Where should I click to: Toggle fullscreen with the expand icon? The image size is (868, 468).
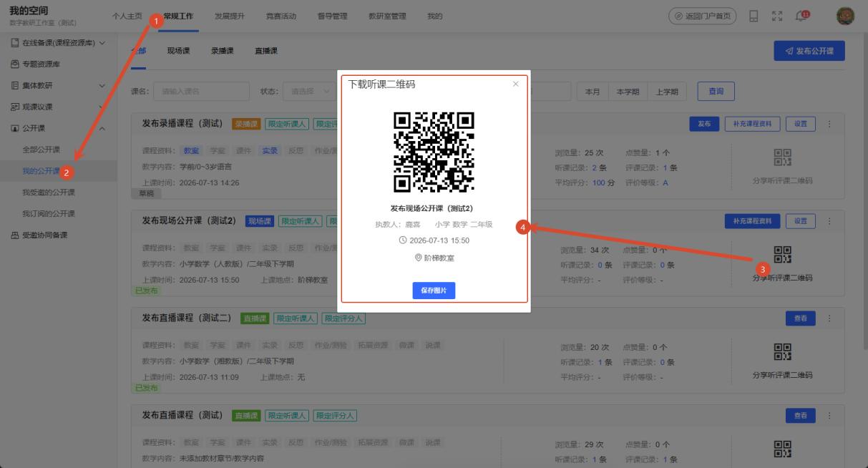point(779,16)
